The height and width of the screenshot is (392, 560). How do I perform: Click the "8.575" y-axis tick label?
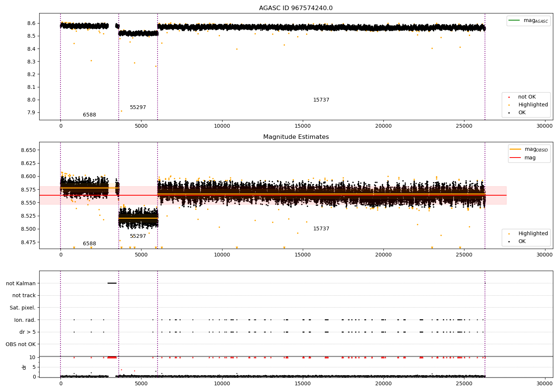[x=28, y=190]
